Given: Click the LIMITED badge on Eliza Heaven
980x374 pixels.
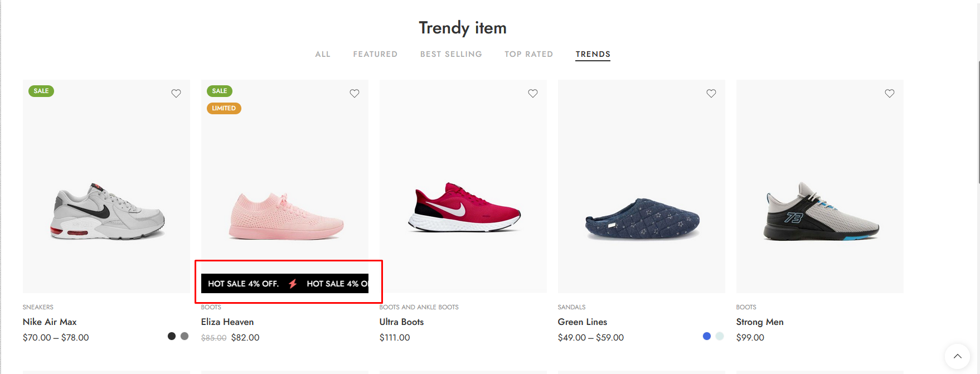Looking at the screenshot, I should 224,108.
